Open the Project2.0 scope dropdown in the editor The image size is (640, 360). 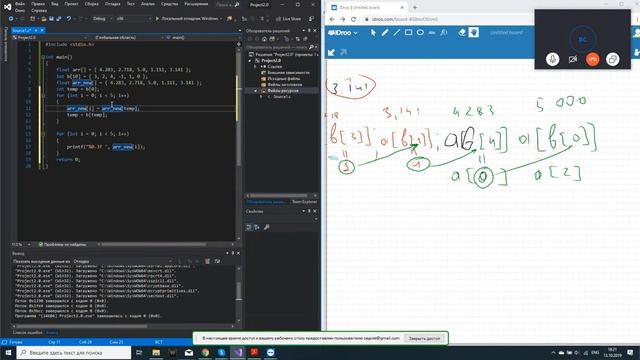50,37
